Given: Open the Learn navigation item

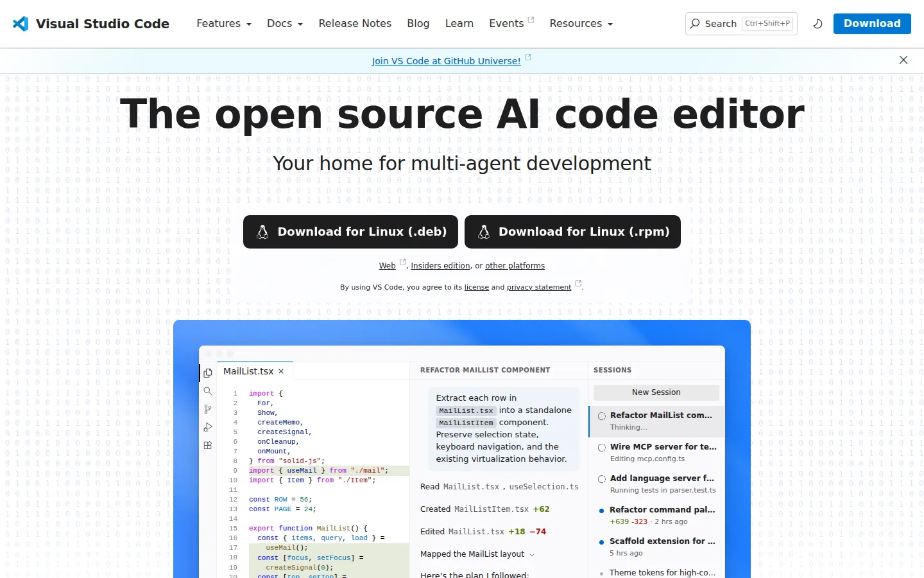Looking at the screenshot, I should tap(459, 24).
